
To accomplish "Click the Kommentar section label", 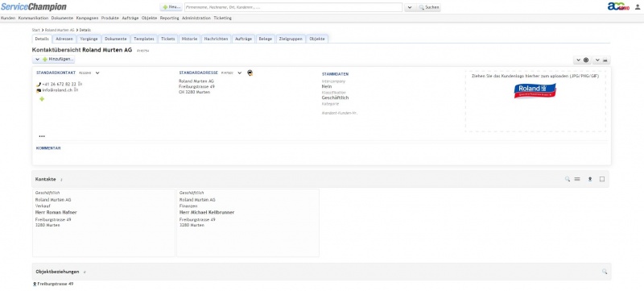I will [x=48, y=148].
